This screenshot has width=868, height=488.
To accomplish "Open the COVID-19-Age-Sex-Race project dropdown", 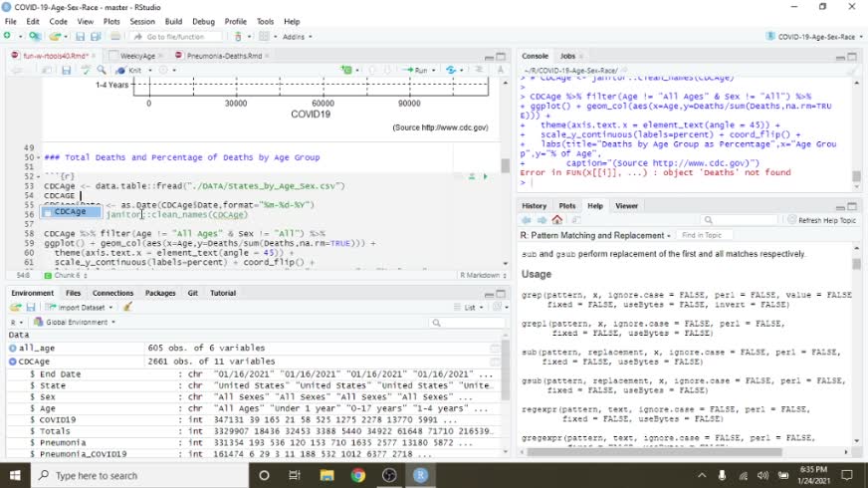I will (814, 37).
